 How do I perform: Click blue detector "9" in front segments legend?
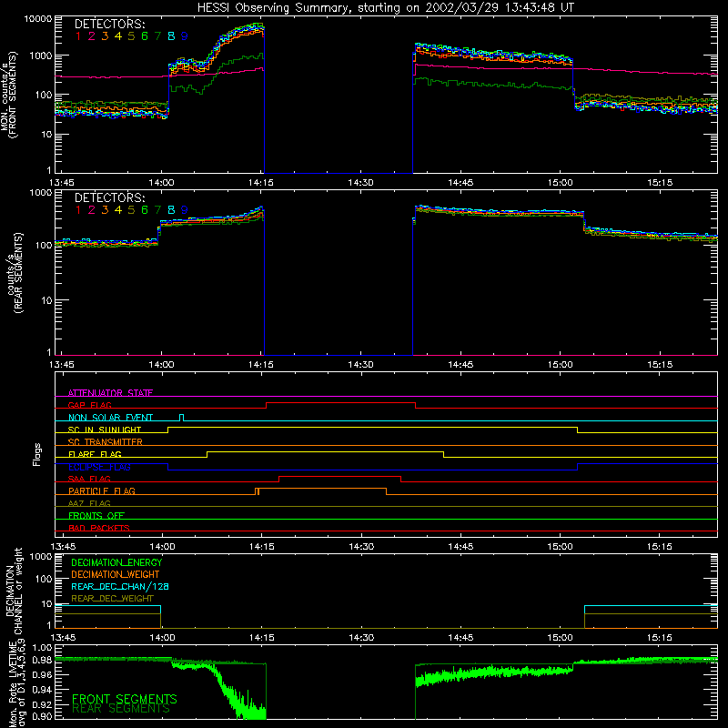(185, 36)
